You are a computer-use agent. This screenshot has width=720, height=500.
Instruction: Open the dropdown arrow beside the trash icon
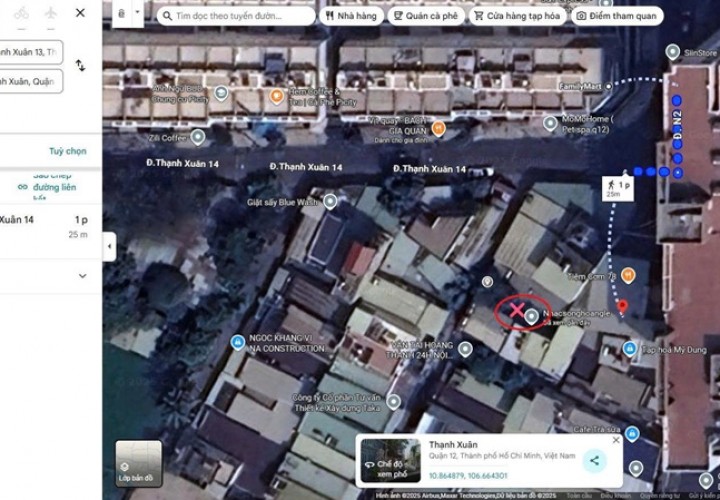tap(137, 12)
